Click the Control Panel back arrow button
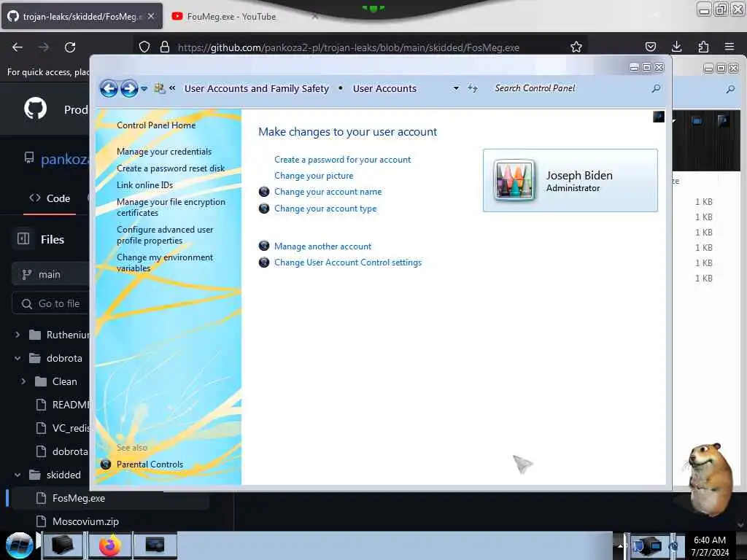The width and height of the screenshot is (747, 560). click(109, 88)
